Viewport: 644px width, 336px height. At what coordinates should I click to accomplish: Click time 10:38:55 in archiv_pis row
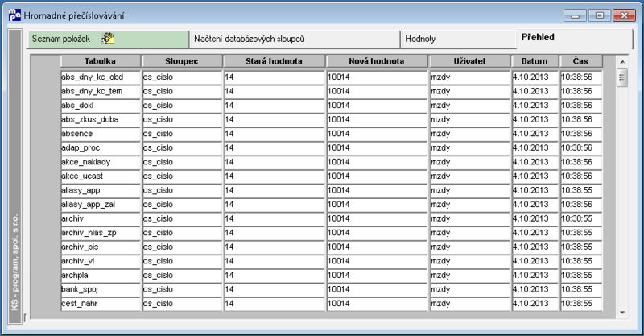click(x=581, y=247)
